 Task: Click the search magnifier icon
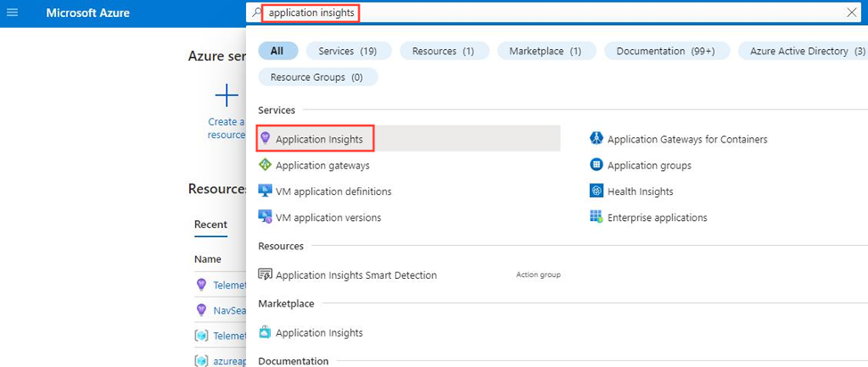[x=256, y=12]
